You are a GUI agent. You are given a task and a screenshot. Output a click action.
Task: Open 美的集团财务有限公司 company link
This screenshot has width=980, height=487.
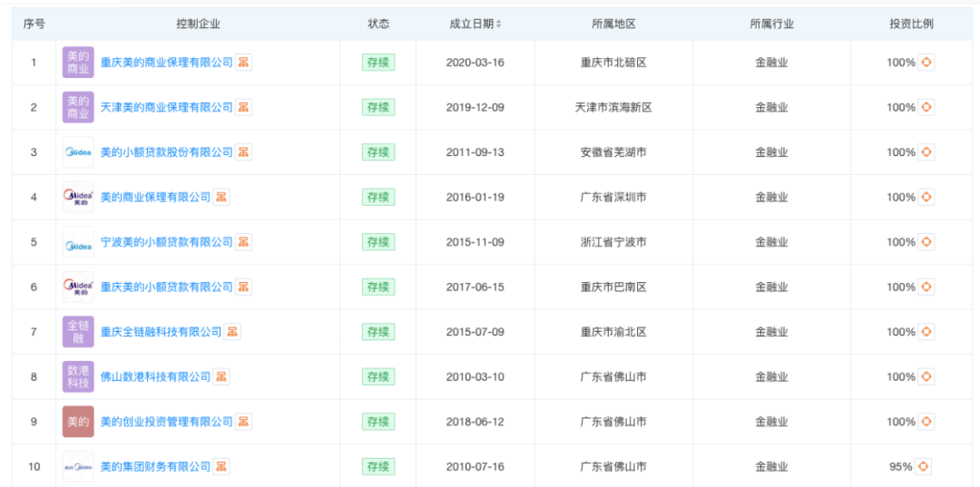(x=156, y=466)
